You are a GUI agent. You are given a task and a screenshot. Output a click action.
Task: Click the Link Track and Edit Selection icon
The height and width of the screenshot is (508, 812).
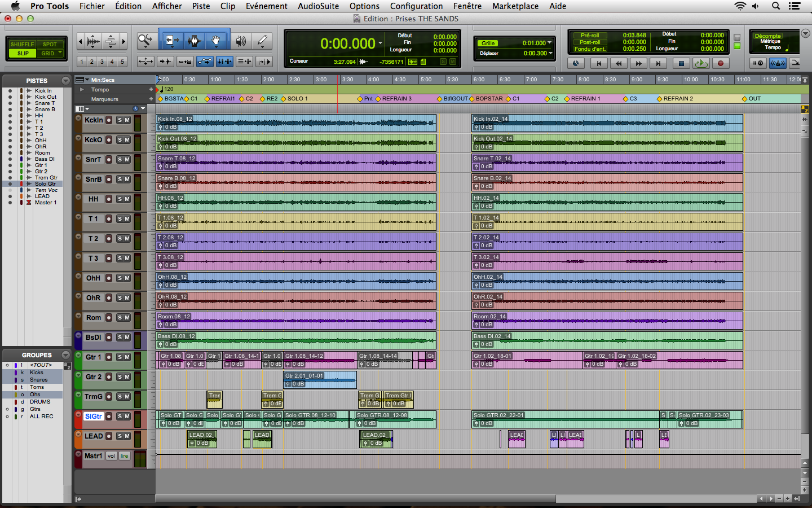click(x=244, y=62)
